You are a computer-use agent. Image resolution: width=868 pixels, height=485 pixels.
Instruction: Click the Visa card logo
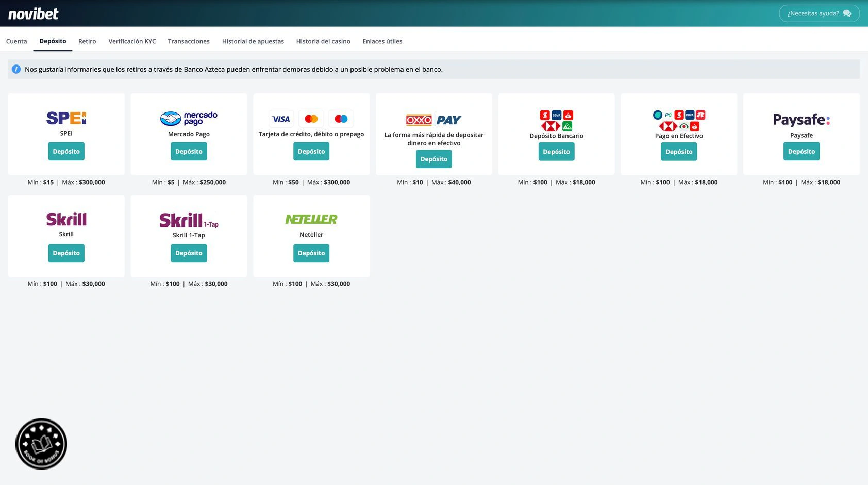[281, 119]
